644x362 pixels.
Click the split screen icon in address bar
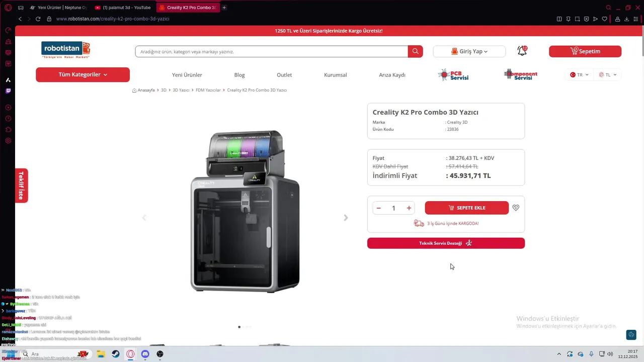click(x=559, y=19)
